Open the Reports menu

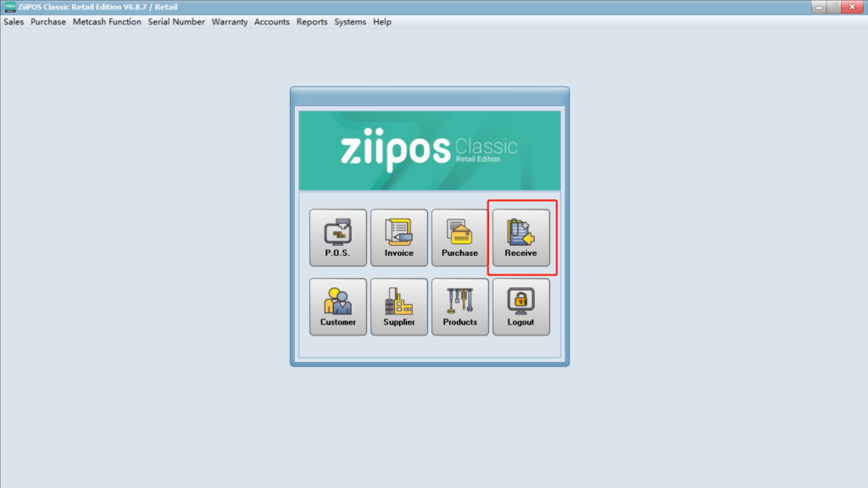(x=312, y=22)
